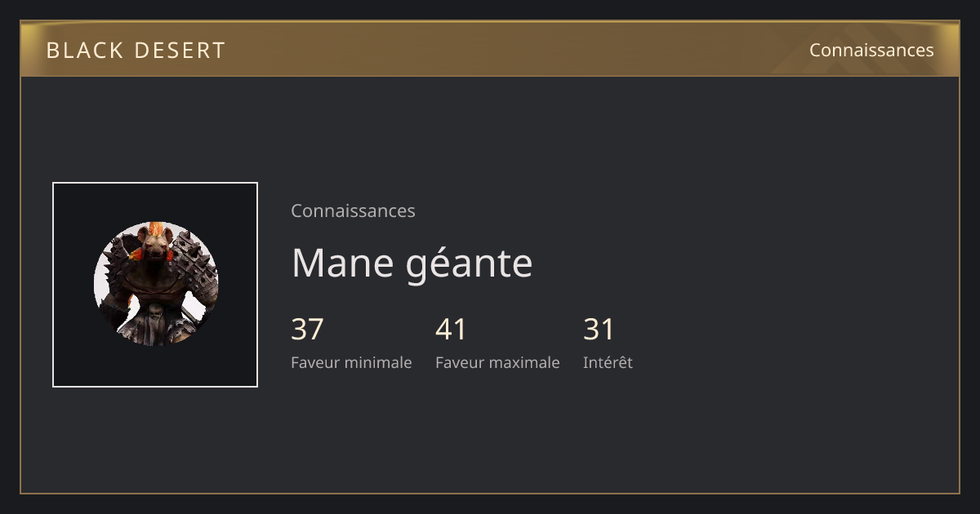
Task: Click the Intérêt label
Action: (x=608, y=362)
